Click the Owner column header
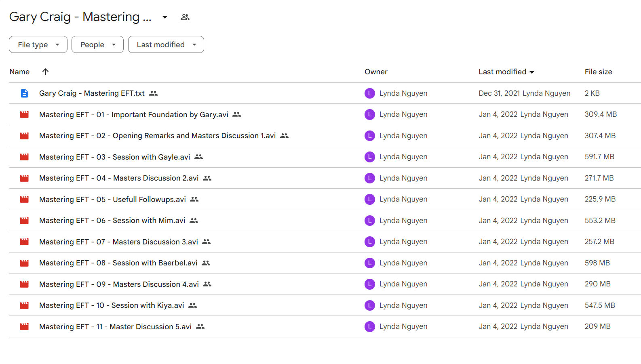 [x=376, y=72]
